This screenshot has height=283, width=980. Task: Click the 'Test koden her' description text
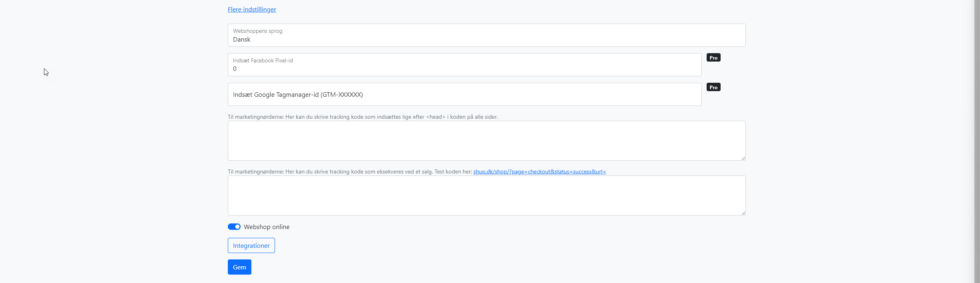click(350, 172)
